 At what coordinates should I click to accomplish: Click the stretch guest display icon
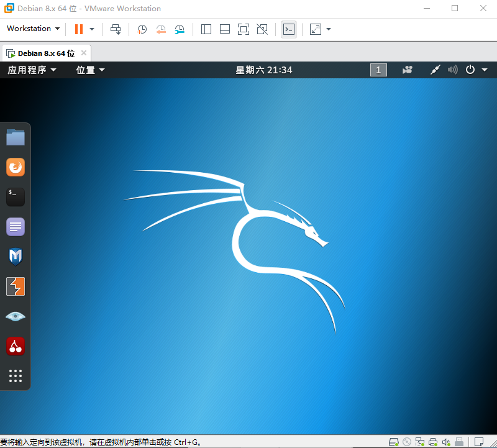[x=316, y=29]
